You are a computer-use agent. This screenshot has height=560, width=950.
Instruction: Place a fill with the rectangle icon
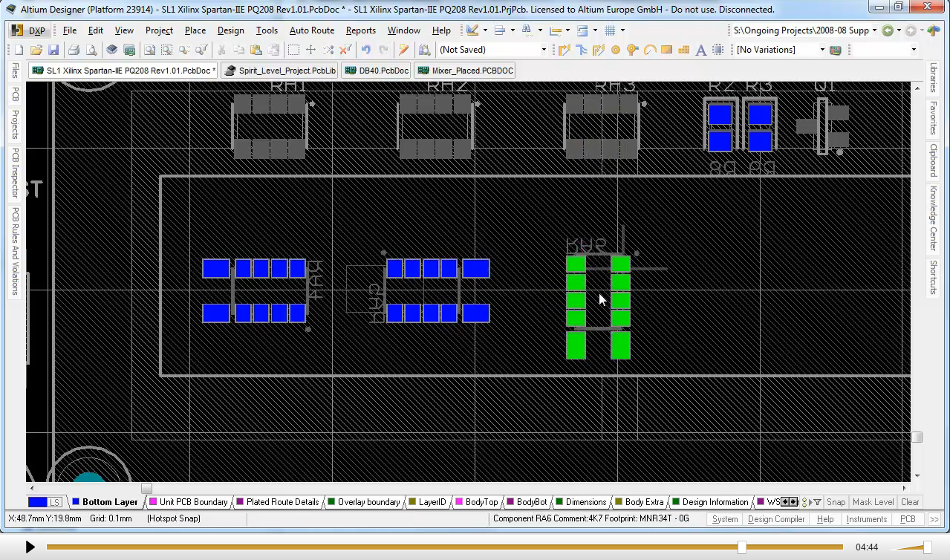click(x=666, y=50)
